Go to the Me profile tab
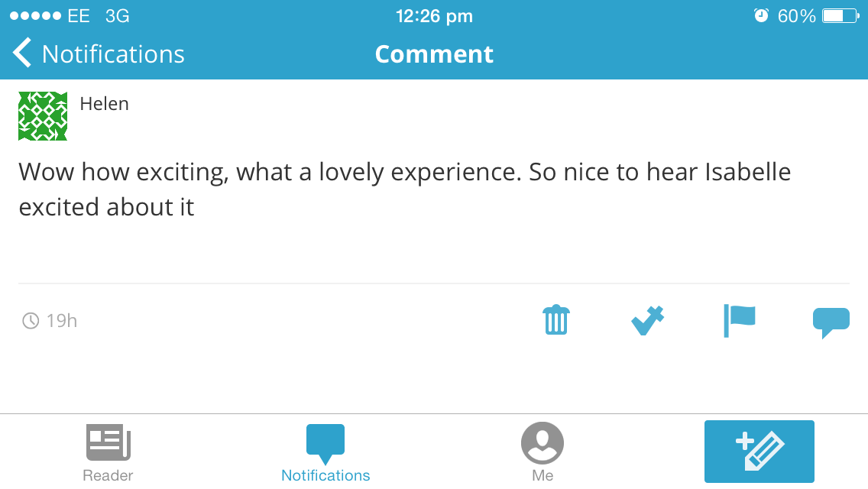 click(x=542, y=452)
